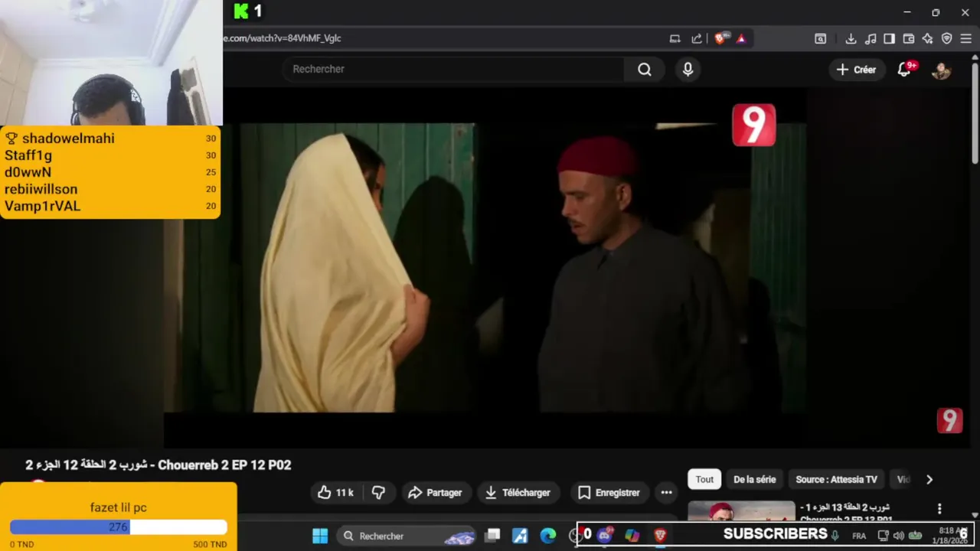The height and width of the screenshot is (551, 980).
Task: Open Copilot from the taskbar
Action: (632, 536)
